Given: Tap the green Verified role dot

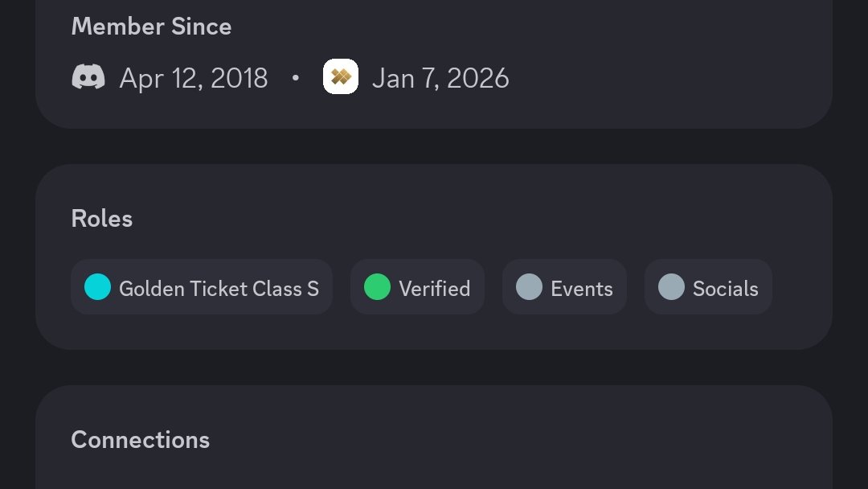Looking at the screenshot, I should pyautogui.click(x=377, y=287).
